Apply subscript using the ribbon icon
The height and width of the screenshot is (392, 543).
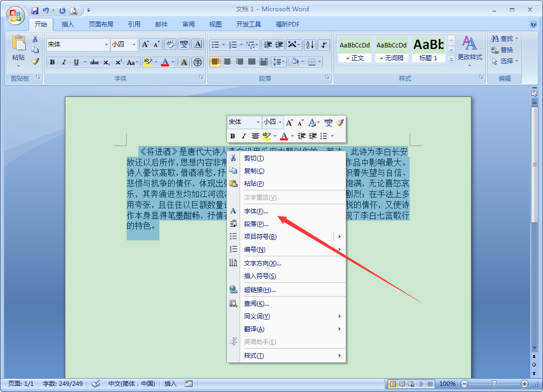(x=106, y=62)
